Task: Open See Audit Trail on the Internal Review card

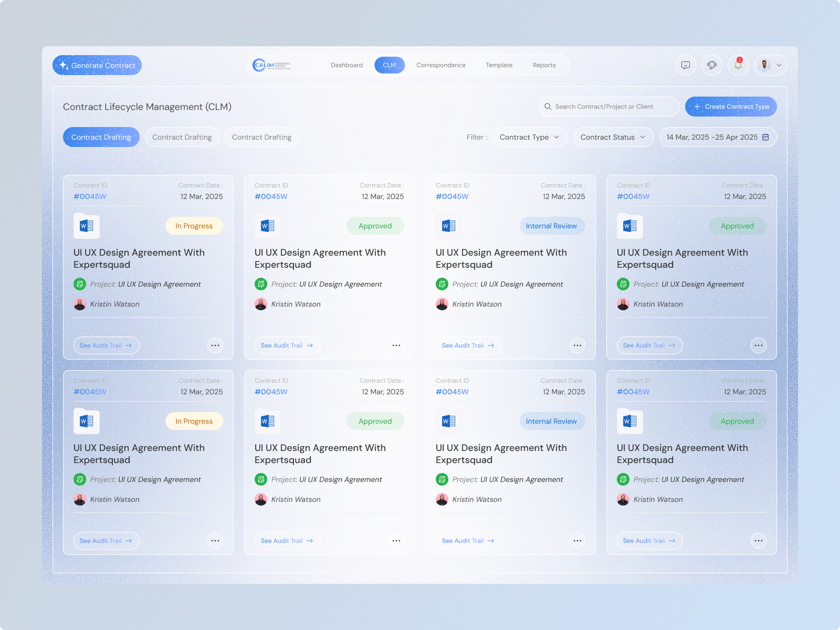Action: click(468, 345)
